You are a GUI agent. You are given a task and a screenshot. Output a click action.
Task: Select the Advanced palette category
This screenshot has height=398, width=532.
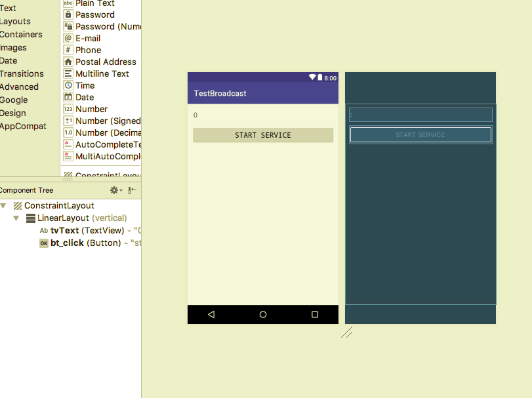click(19, 87)
